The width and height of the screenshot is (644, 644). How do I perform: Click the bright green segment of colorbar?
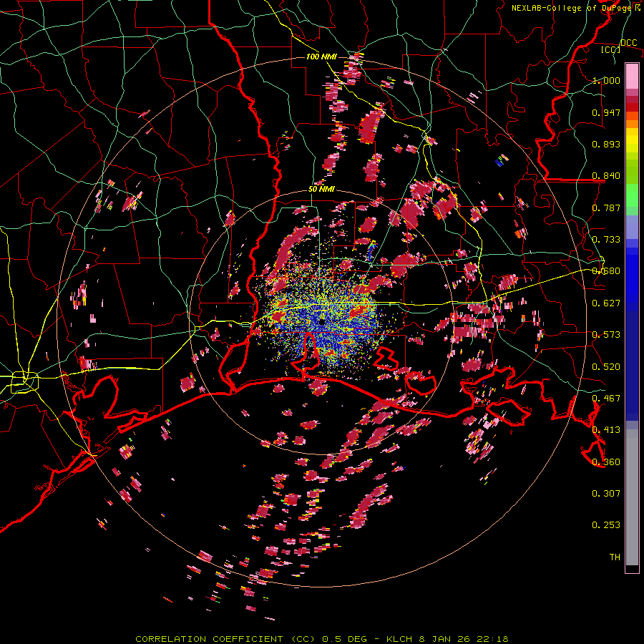pos(632,195)
